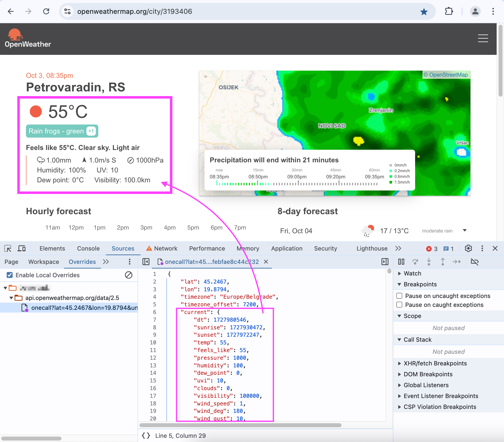504x442 pixels.
Task: Toggle pretty print braces button
Action: coord(146,436)
